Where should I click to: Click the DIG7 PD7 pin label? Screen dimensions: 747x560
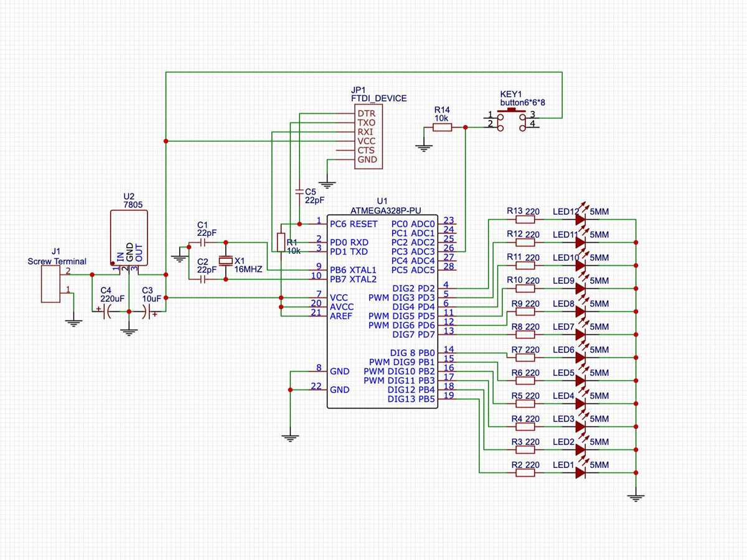(x=414, y=335)
